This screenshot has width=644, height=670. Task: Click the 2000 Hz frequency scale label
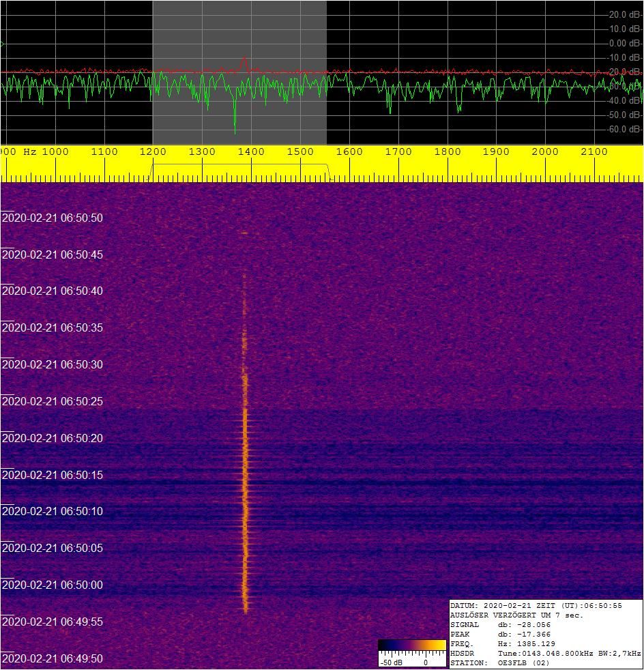[x=545, y=151]
